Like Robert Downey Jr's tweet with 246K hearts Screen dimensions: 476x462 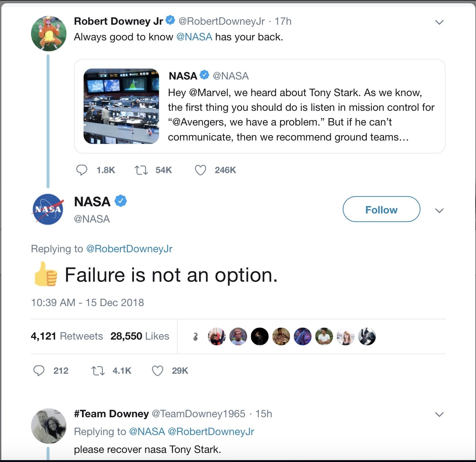200,170
